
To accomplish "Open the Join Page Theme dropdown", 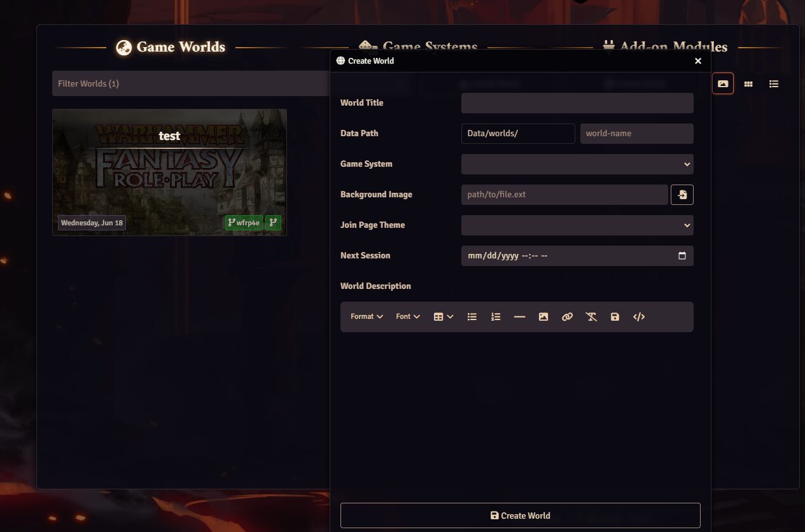I will pyautogui.click(x=577, y=225).
